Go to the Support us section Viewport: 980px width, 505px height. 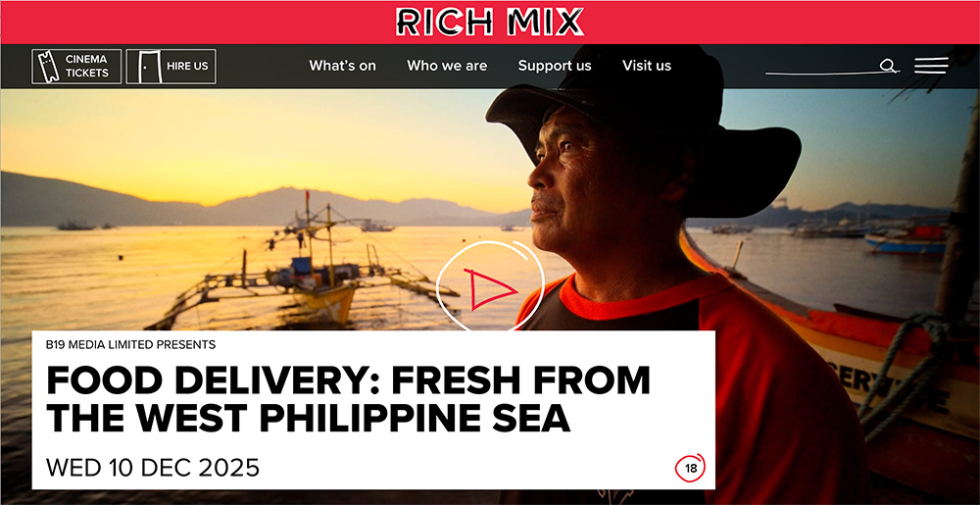point(555,66)
